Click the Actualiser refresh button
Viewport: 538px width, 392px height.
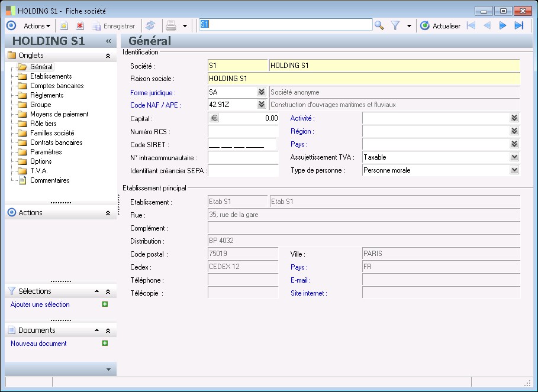pyautogui.click(x=440, y=26)
